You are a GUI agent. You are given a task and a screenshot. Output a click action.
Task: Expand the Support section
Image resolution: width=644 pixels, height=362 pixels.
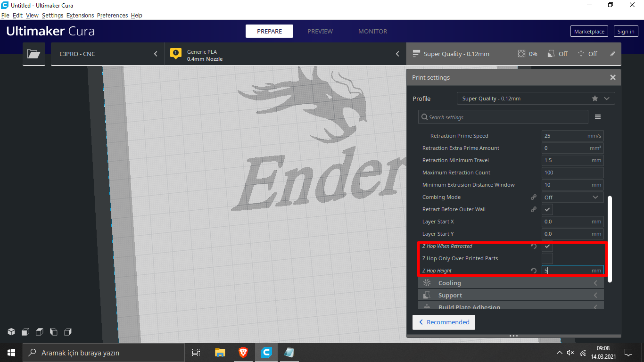(x=511, y=295)
